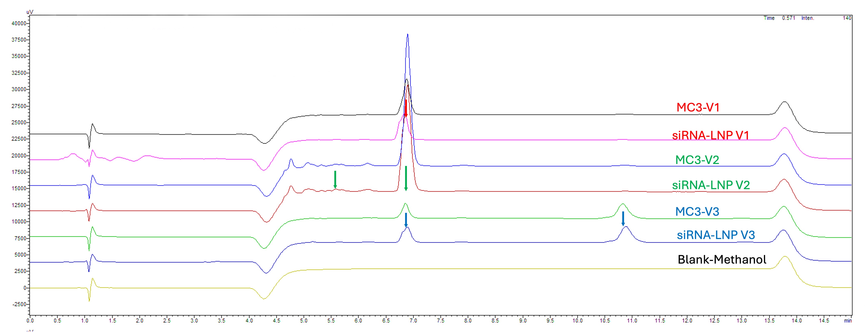Click the yellow blank peak near 13.8 min

pyautogui.click(x=785, y=257)
